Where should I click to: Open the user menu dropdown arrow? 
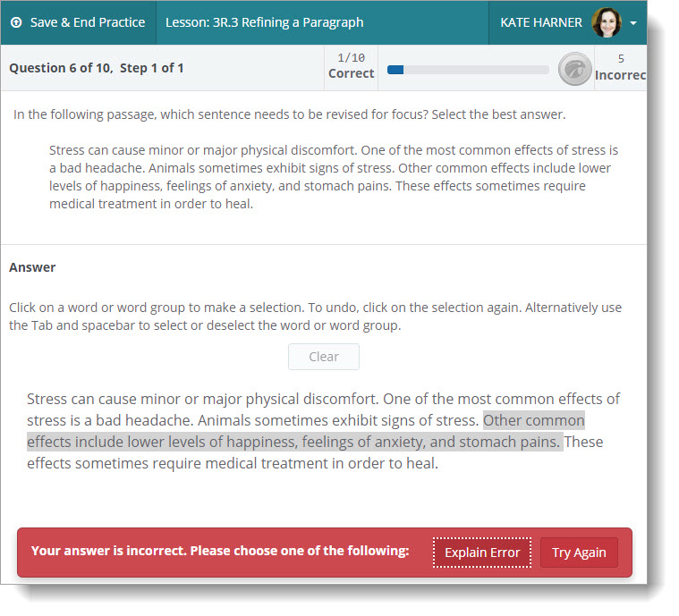(x=633, y=23)
